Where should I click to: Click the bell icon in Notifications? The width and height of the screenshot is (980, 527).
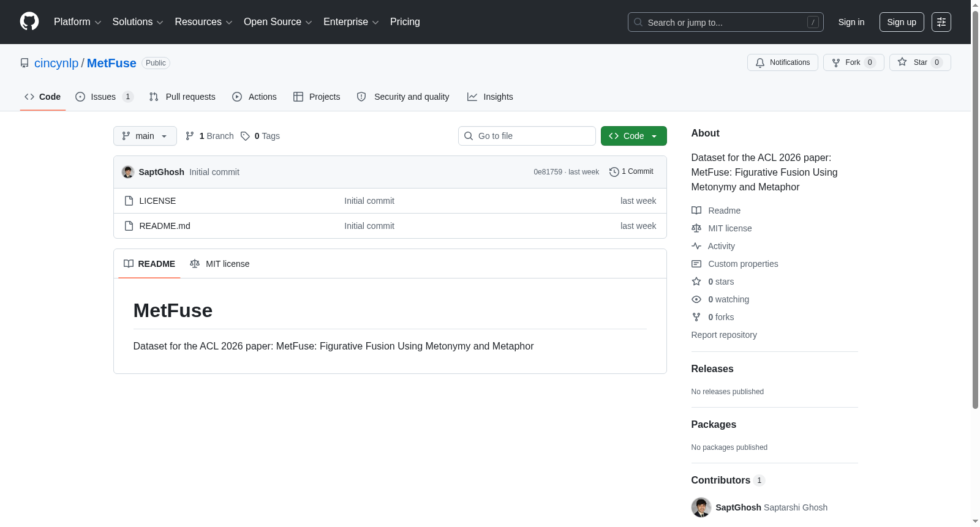pos(759,62)
